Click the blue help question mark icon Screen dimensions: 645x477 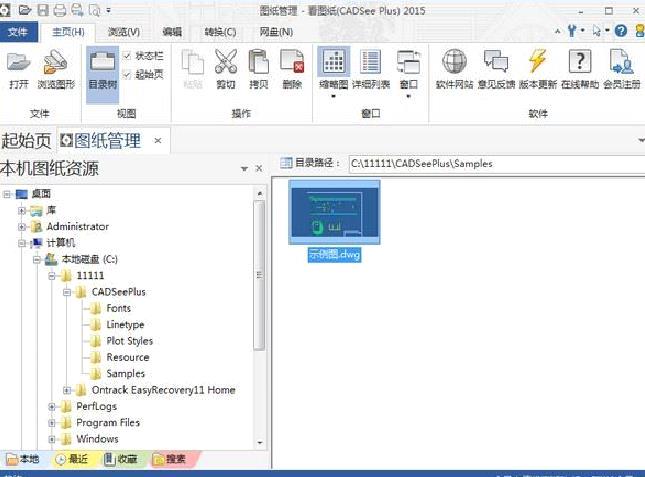click(x=621, y=31)
